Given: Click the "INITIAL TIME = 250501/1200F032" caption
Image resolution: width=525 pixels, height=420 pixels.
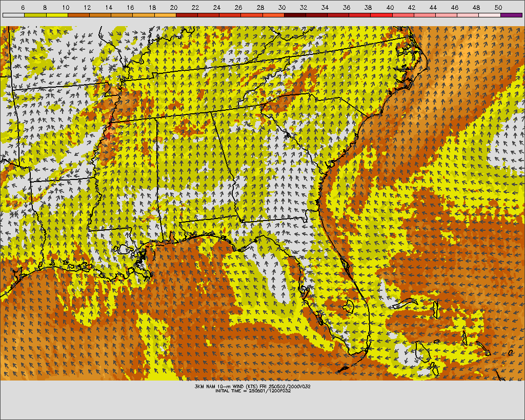Looking at the screenshot, I should (253, 391).
